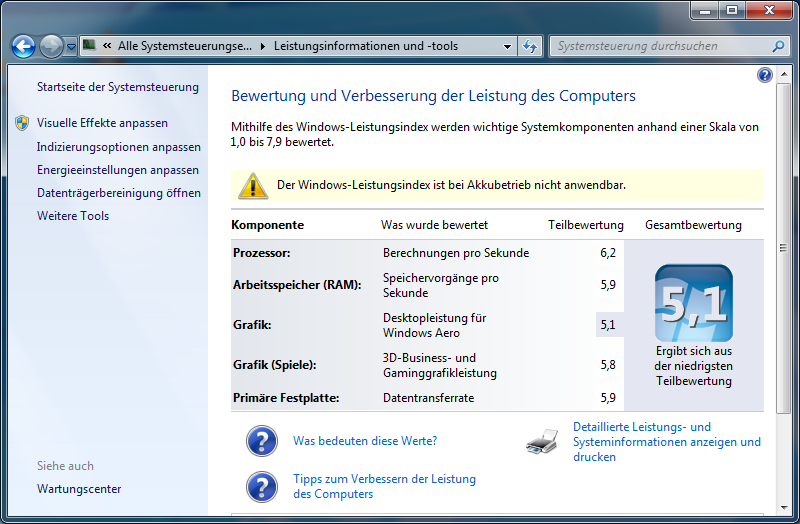Open 'Visuelle Effekte anpassen'
The image size is (800, 524).
pos(102,123)
